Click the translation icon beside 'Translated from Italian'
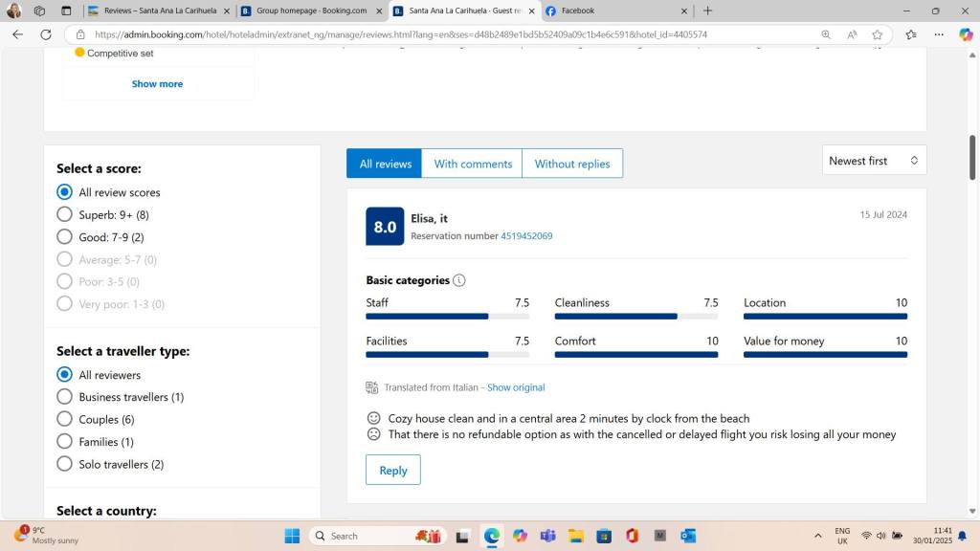The height and width of the screenshot is (551, 980). coord(372,387)
